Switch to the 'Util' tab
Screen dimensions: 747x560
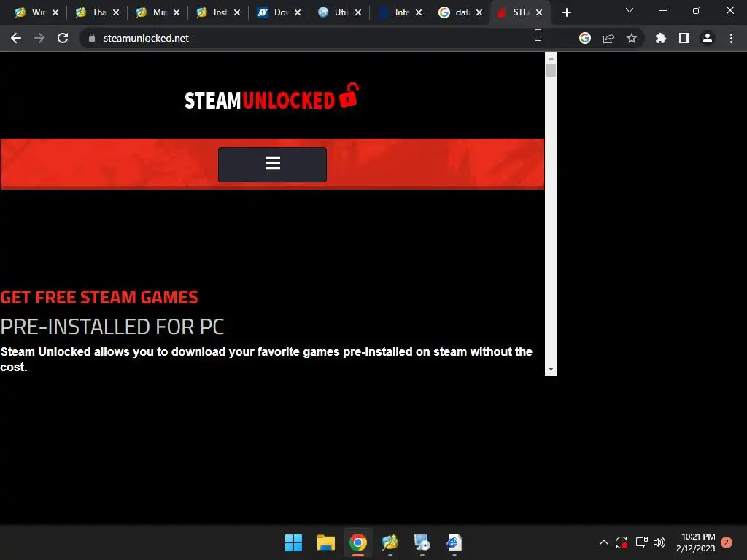click(x=338, y=12)
